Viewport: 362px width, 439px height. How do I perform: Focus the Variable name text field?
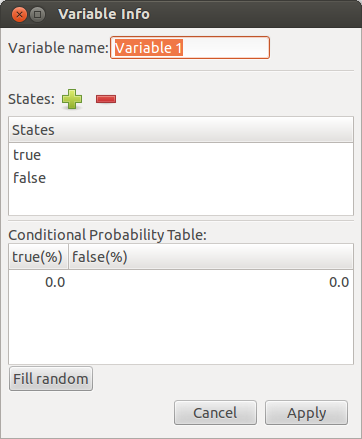(190, 48)
